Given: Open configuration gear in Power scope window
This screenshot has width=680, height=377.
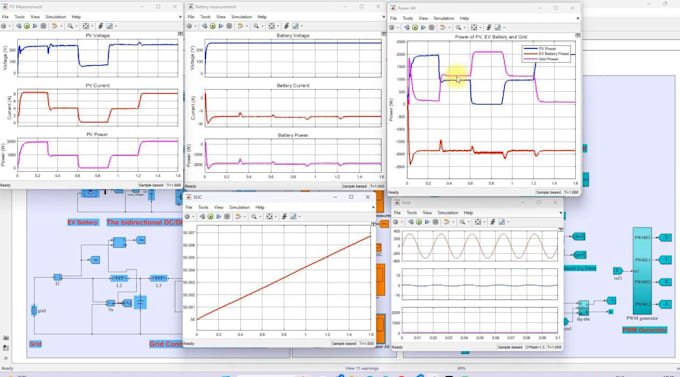Looking at the screenshot, I should click(x=392, y=28).
